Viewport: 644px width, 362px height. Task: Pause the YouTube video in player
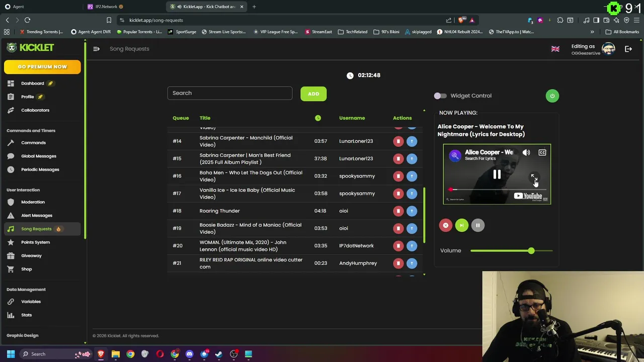point(497,174)
